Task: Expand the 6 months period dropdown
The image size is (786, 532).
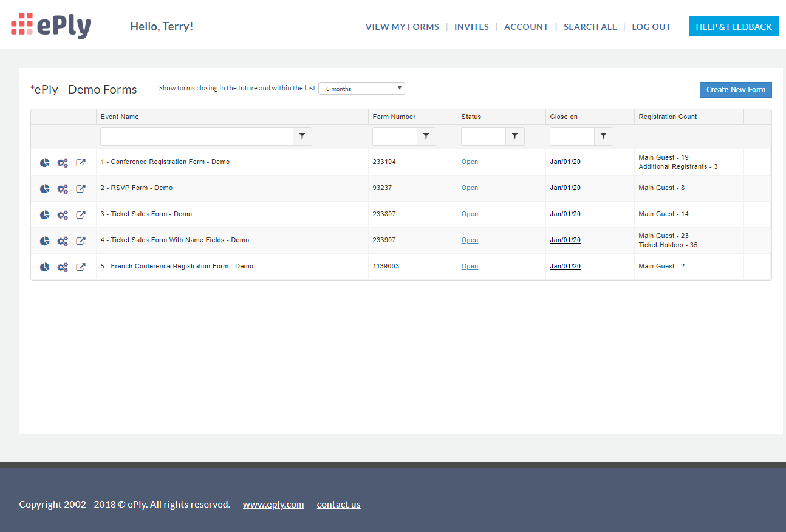Action: click(x=361, y=89)
